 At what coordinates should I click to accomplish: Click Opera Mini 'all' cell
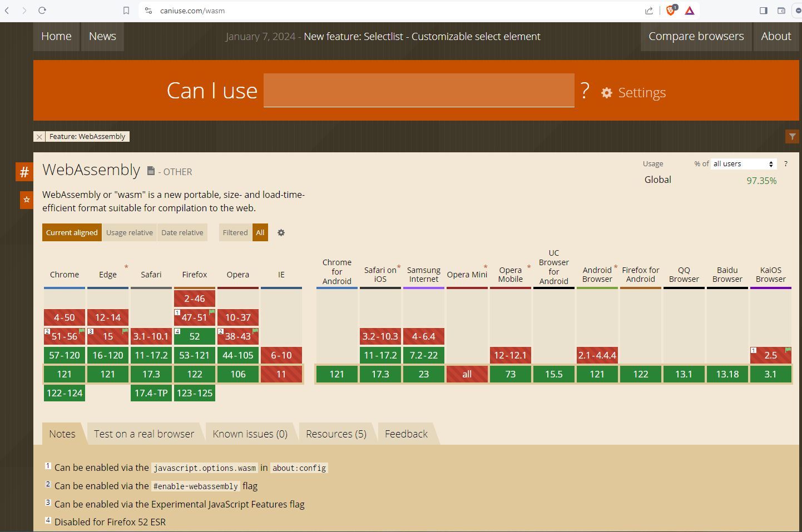point(467,374)
